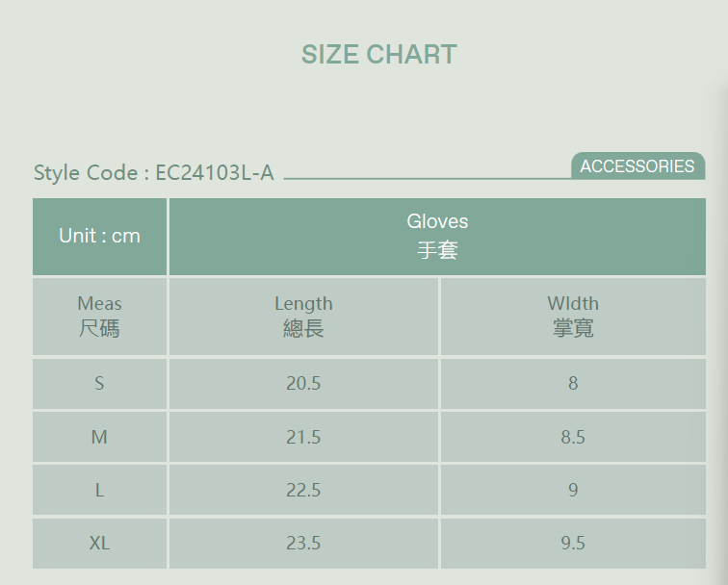Screen dimensions: 728x585
Task: Click the Unit : cm header cell
Action: [x=99, y=236]
